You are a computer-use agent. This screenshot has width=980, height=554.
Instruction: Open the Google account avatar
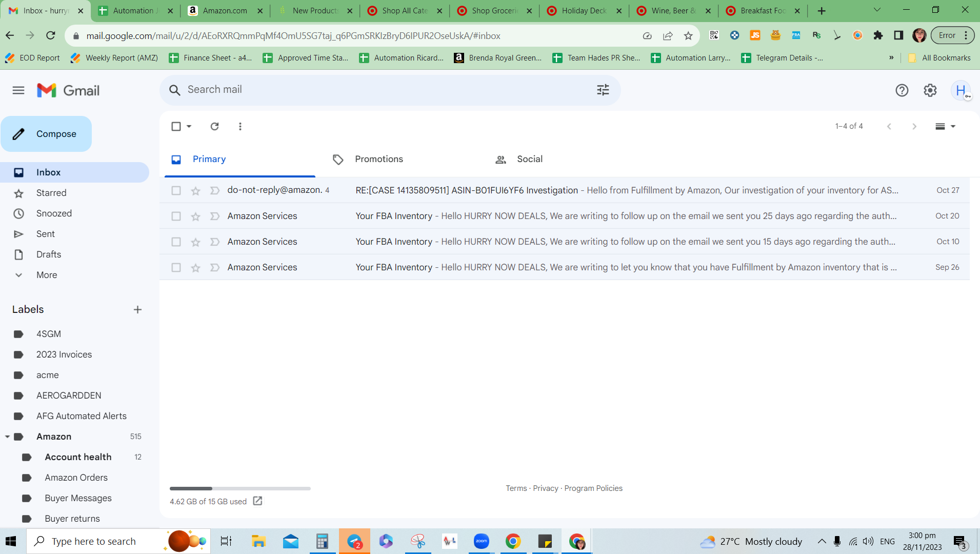(x=961, y=91)
